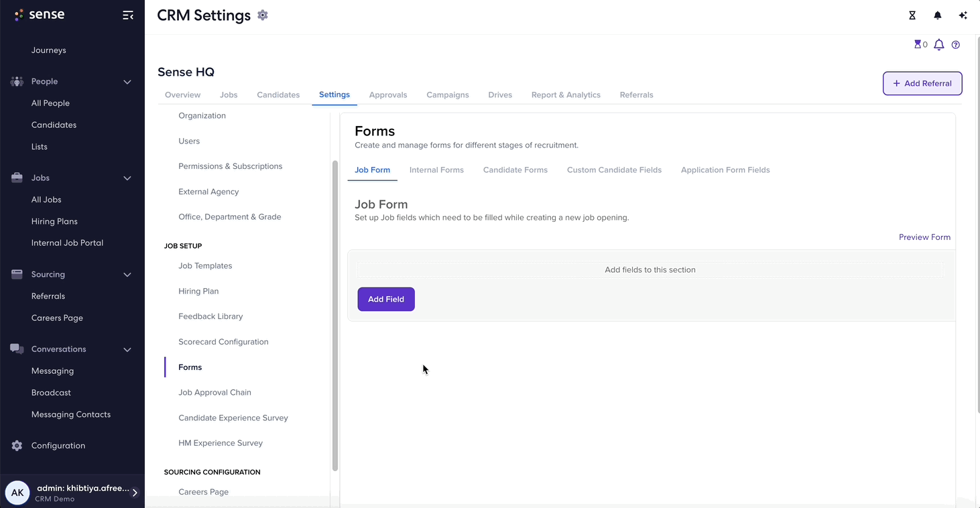Open the Approvals tab
This screenshot has width=980, height=508.
pyautogui.click(x=388, y=94)
